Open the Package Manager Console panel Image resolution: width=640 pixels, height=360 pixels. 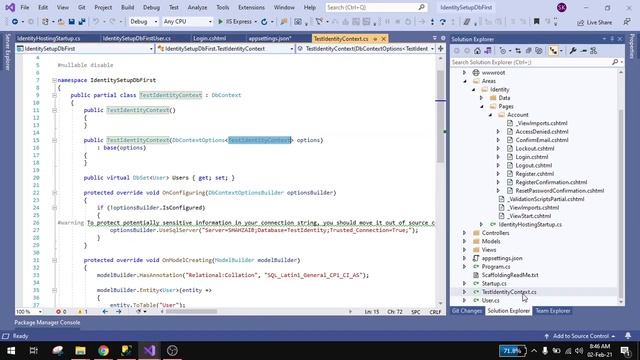[x=47, y=322]
